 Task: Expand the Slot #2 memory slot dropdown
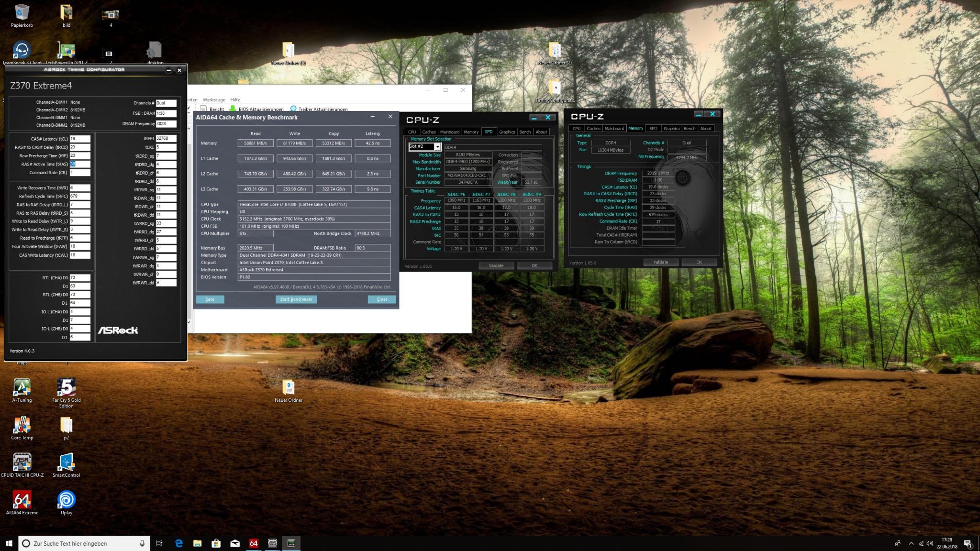(437, 147)
